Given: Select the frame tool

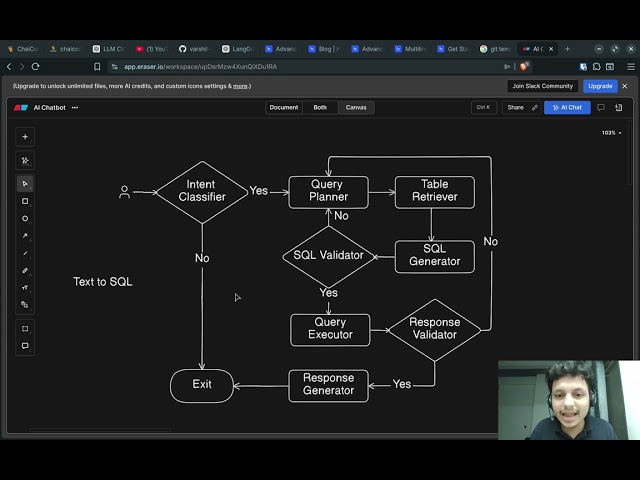Looking at the screenshot, I should tap(25, 329).
